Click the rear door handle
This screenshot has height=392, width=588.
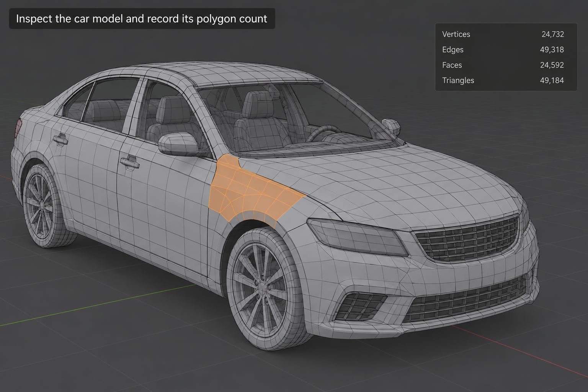[x=60, y=140]
